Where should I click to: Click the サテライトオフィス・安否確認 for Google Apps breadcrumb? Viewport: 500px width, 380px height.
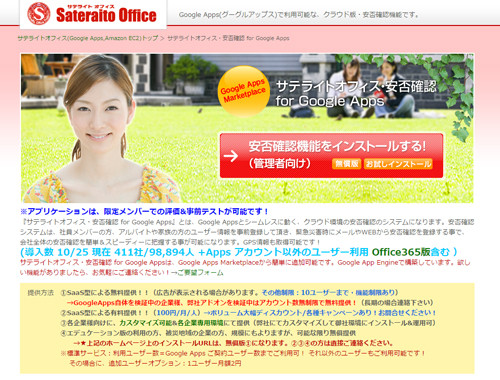(x=228, y=38)
